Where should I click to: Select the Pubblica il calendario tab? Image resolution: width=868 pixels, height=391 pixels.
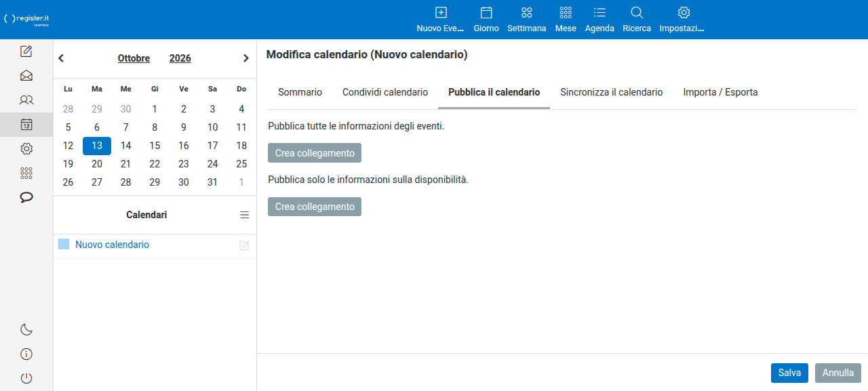(494, 92)
